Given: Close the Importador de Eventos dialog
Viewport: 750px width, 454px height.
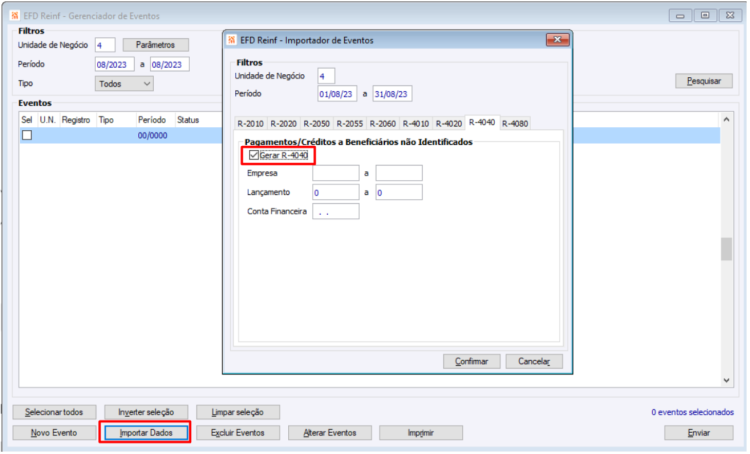Looking at the screenshot, I should [557, 40].
